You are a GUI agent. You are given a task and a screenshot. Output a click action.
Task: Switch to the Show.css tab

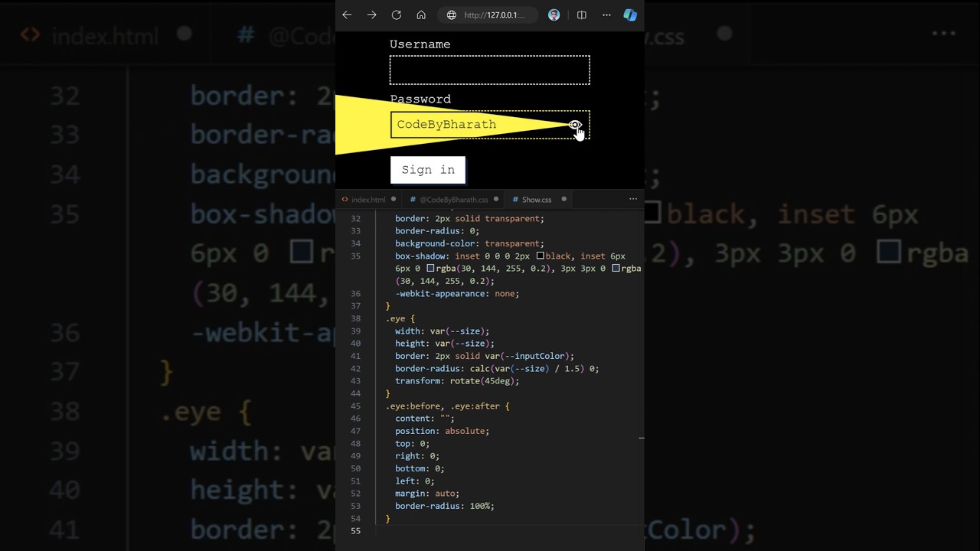pos(537,200)
